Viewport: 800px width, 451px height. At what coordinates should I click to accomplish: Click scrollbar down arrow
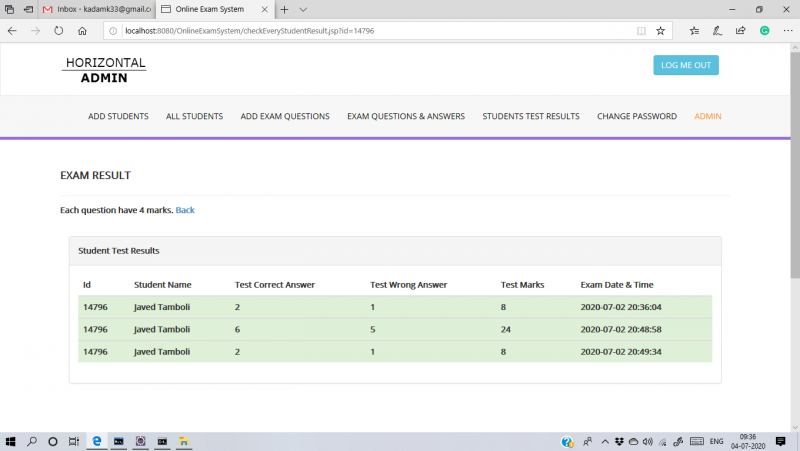(x=795, y=428)
